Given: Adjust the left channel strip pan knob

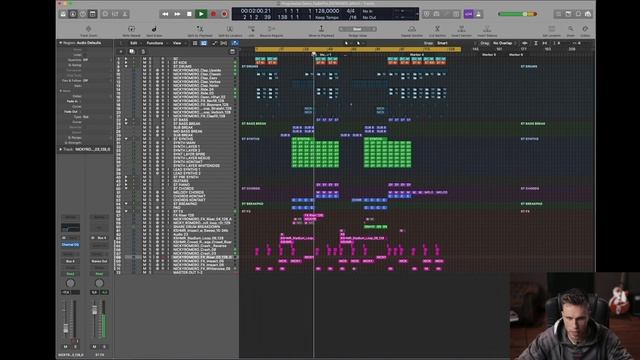Looking at the screenshot, I should click(70, 283).
